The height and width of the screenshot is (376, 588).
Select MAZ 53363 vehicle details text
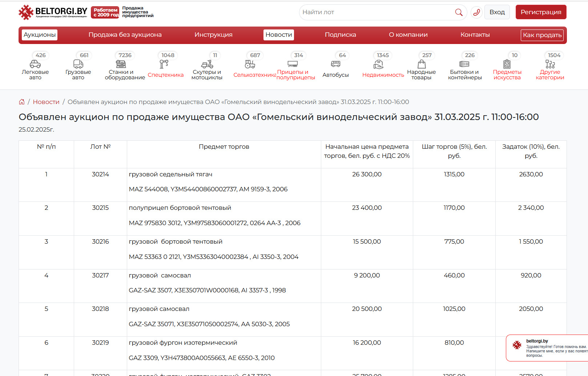pyautogui.click(x=214, y=257)
